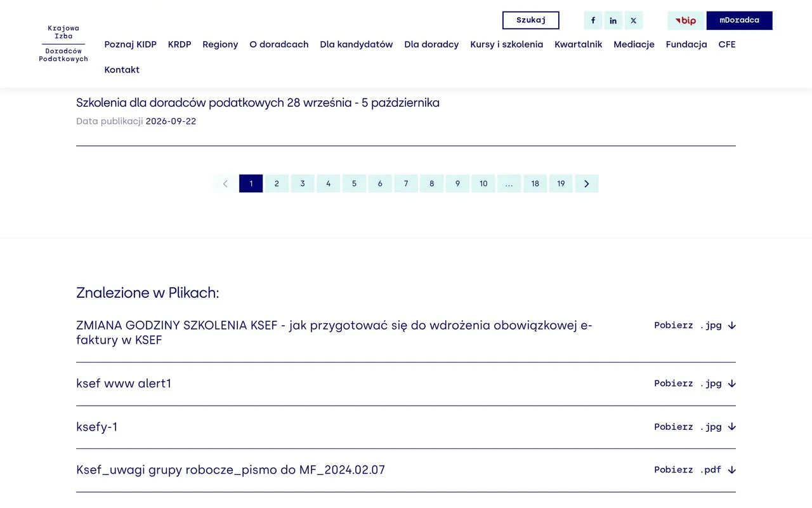Download ZMIANA GODZINY SZKOLENIA KSEF .jpg file
812x508 pixels.
click(695, 325)
